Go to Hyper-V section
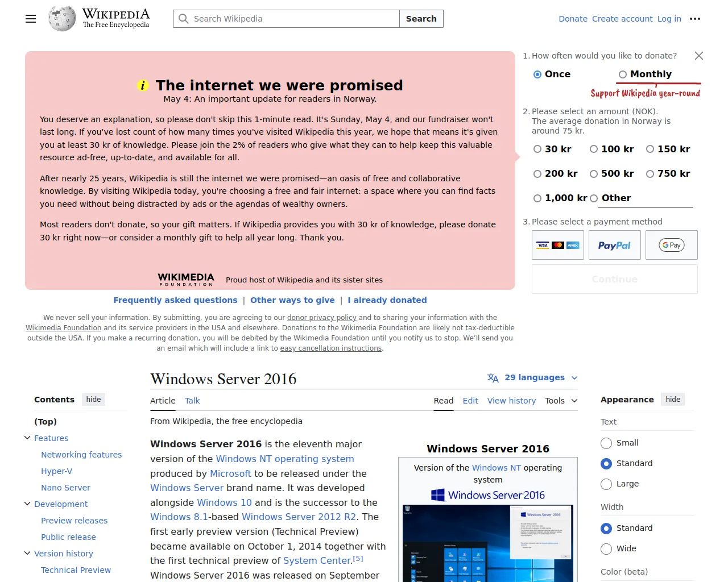Viewport: 728px width, 582px height. coord(57,471)
